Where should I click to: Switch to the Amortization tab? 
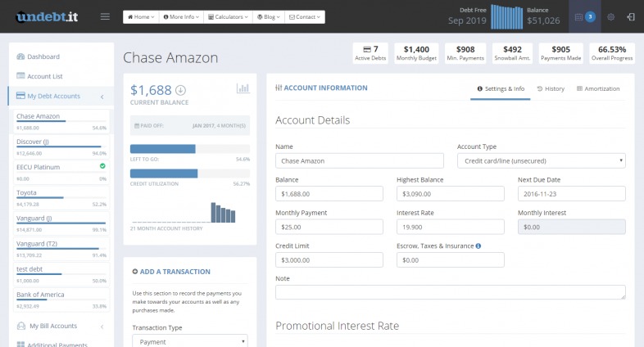click(x=598, y=88)
